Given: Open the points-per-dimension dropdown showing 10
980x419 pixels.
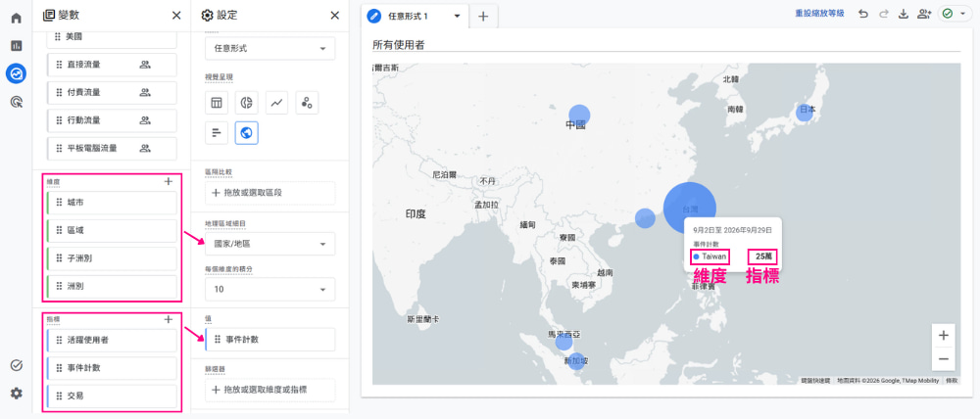Looking at the screenshot, I should pos(270,289).
